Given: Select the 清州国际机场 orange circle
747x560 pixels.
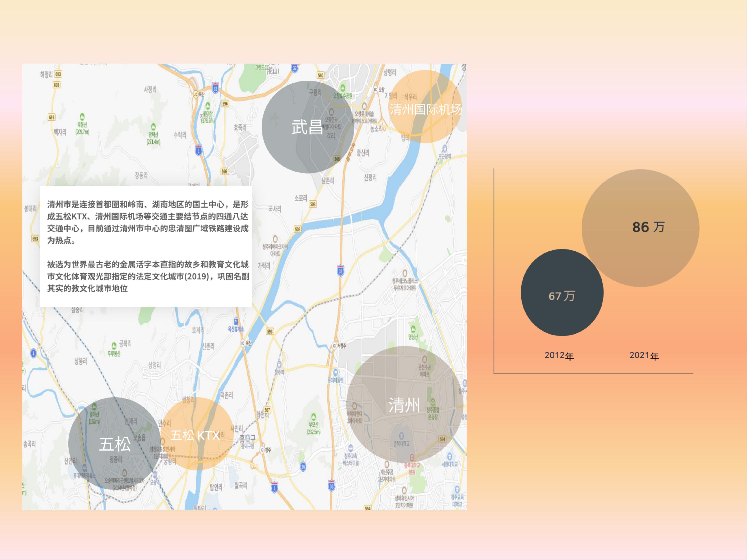Looking at the screenshot, I should 425,107.
